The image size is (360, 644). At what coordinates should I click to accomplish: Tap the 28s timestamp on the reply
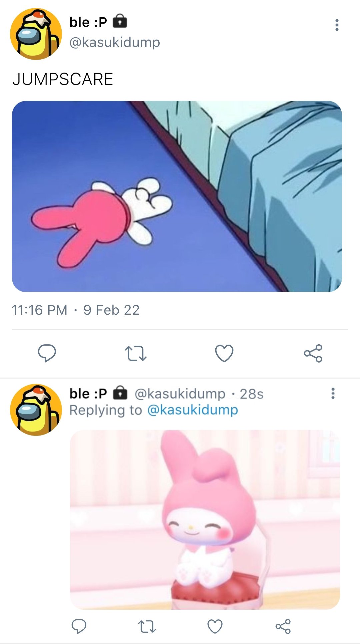252,394
